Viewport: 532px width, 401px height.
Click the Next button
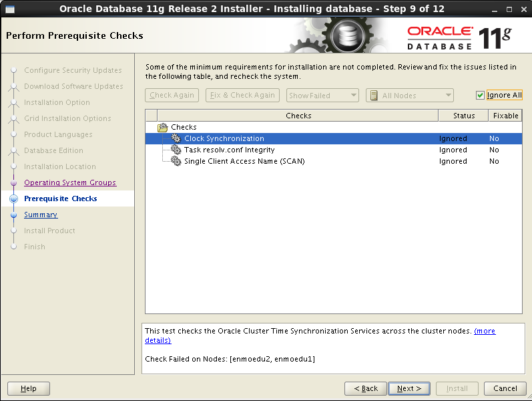(409, 388)
